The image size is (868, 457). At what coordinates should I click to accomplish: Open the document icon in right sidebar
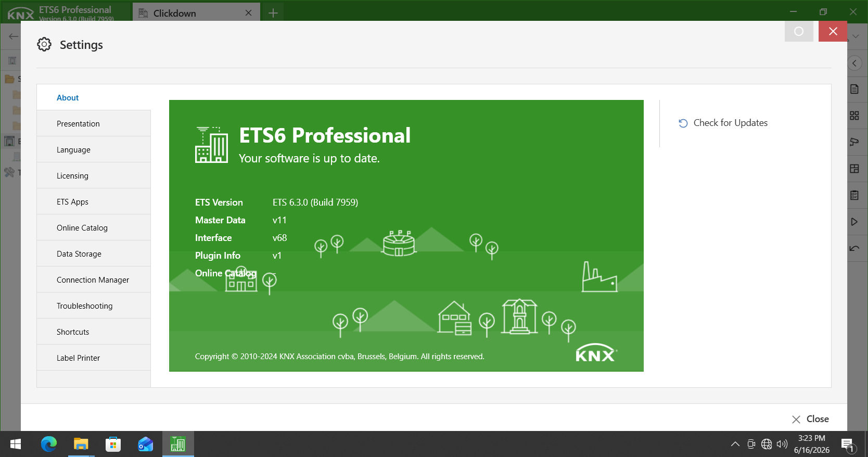[854, 89]
